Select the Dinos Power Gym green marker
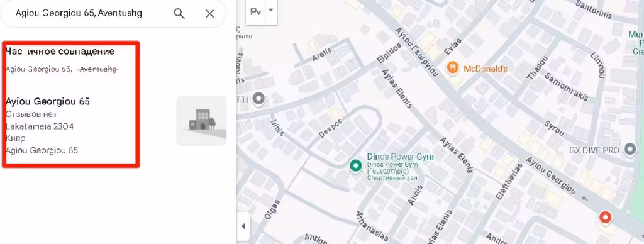This screenshot has width=644, height=244. pos(355,165)
